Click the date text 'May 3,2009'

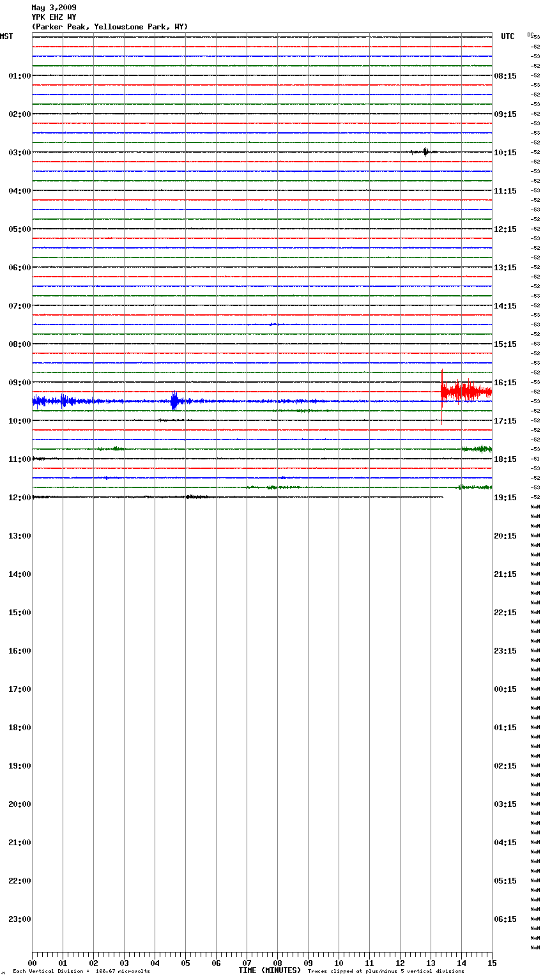(x=54, y=8)
